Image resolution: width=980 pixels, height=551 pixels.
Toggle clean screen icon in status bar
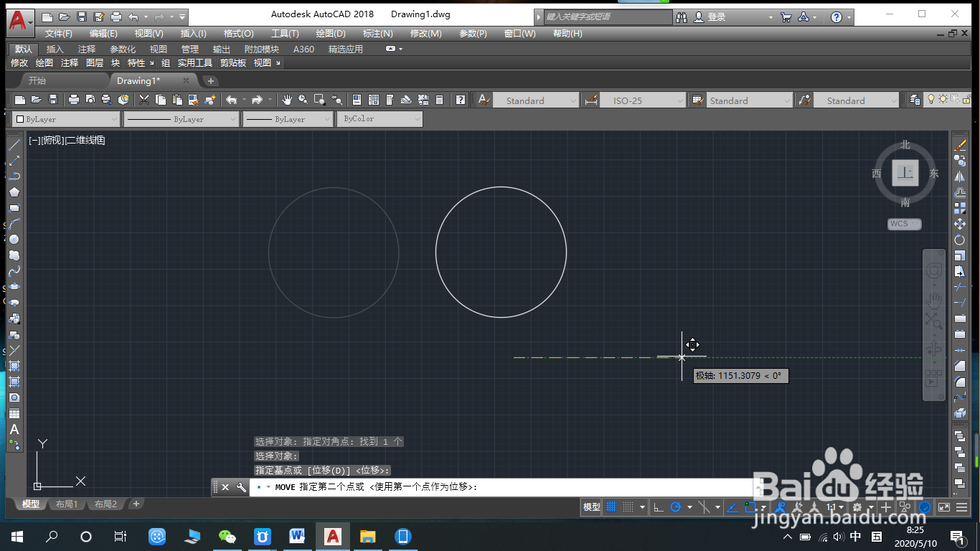943,507
